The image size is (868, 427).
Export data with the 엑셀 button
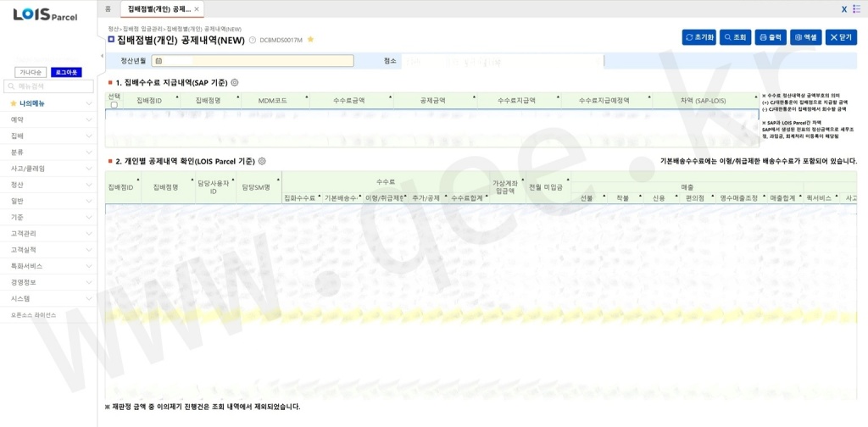[x=805, y=37]
